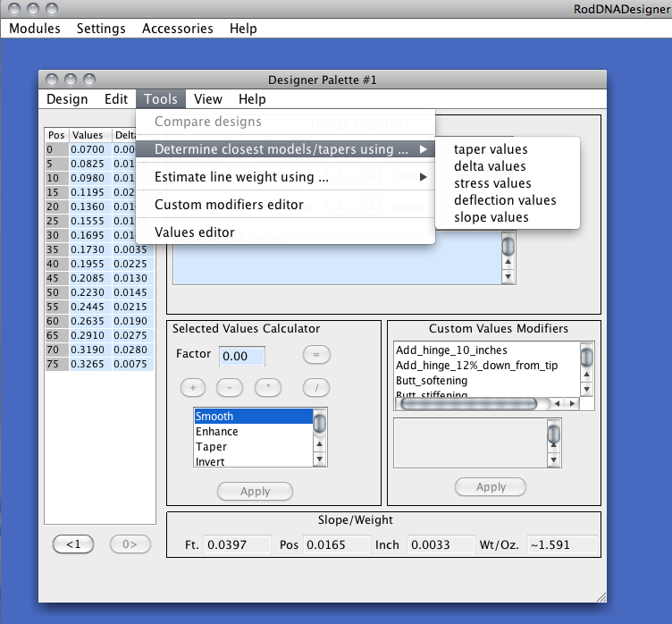Click right arrow of modifiers horizontal scrollbar

click(x=572, y=403)
